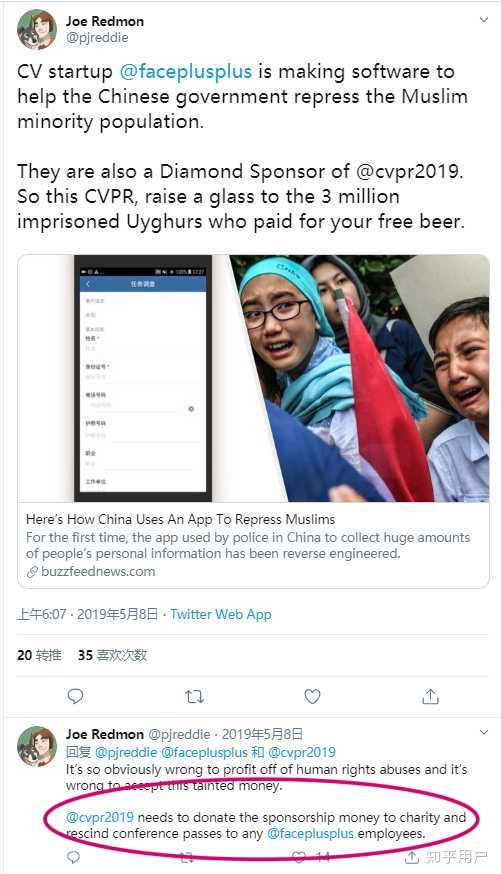Like the main tweet with heart icon

312,696
